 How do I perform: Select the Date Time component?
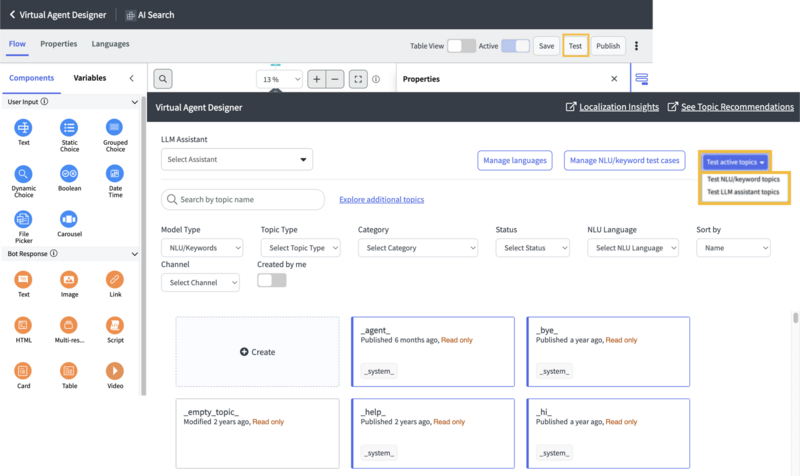tap(115, 173)
